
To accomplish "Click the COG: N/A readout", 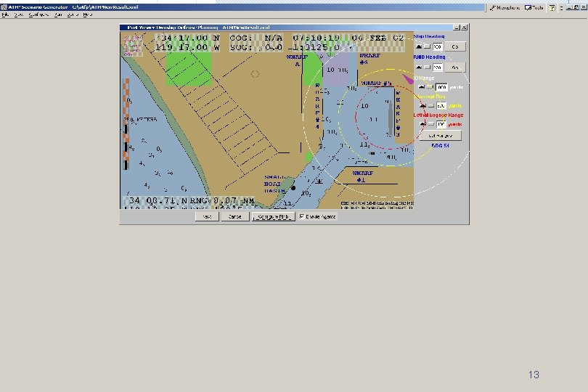I will (x=256, y=38).
